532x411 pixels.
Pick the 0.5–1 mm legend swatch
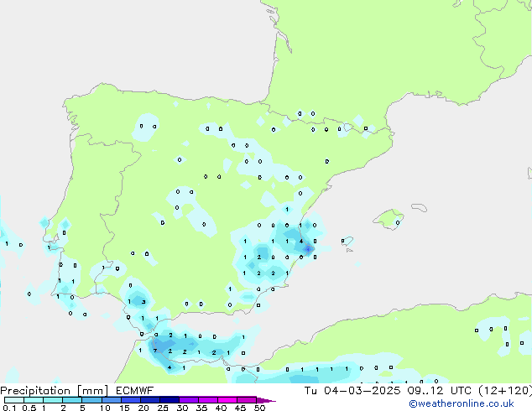34,400
